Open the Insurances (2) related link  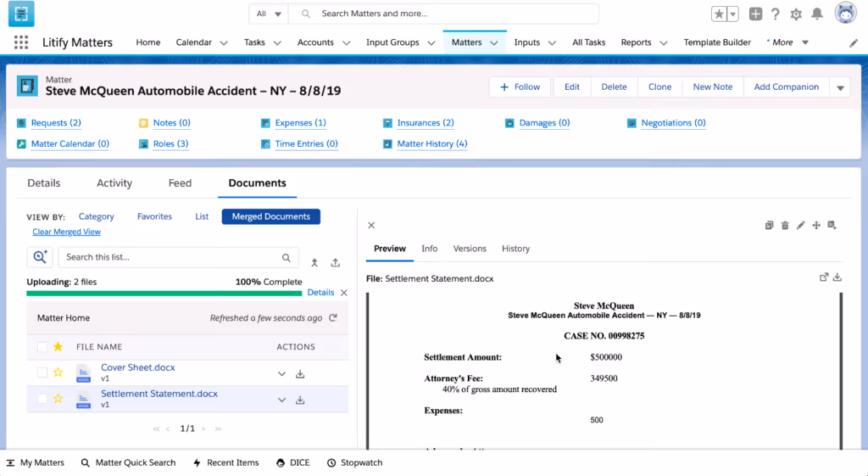[426, 123]
